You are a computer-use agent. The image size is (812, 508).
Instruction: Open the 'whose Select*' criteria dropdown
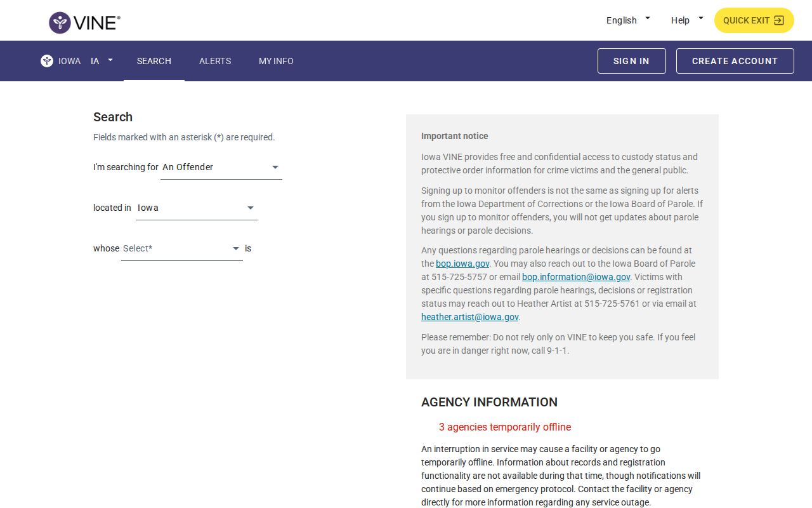[x=182, y=249]
